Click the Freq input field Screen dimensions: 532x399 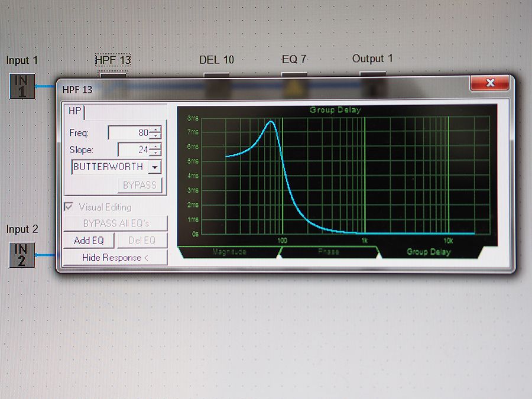(128, 133)
